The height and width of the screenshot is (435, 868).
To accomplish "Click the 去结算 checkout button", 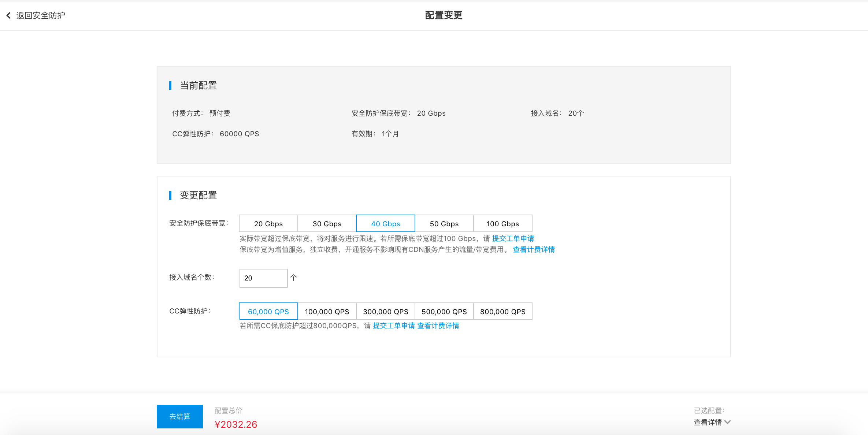I will click(x=180, y=417).
